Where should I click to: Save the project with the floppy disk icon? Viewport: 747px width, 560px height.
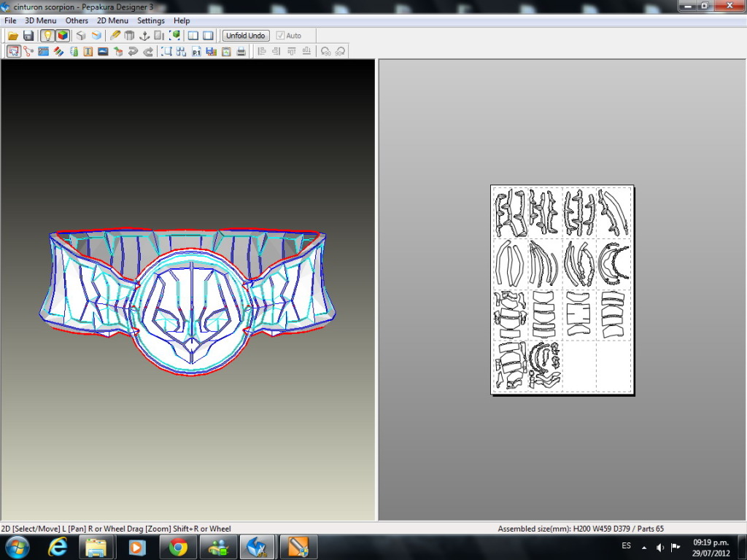(x=28, y=36)
